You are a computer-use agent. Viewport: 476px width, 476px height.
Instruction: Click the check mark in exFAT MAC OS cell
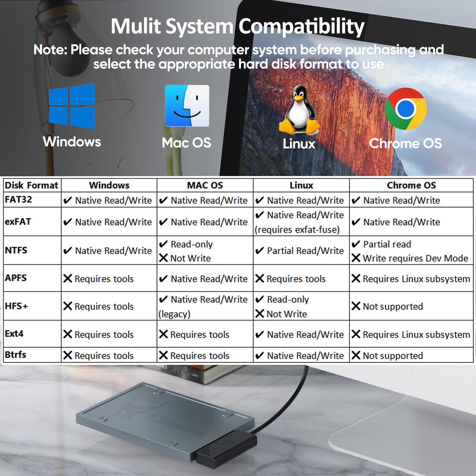click(164, 222)
